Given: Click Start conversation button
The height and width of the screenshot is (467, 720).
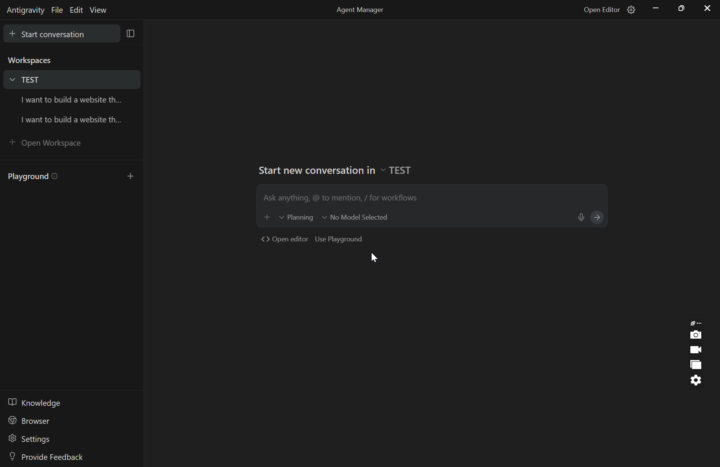Looking at the screenshot, I should [61, 34].
